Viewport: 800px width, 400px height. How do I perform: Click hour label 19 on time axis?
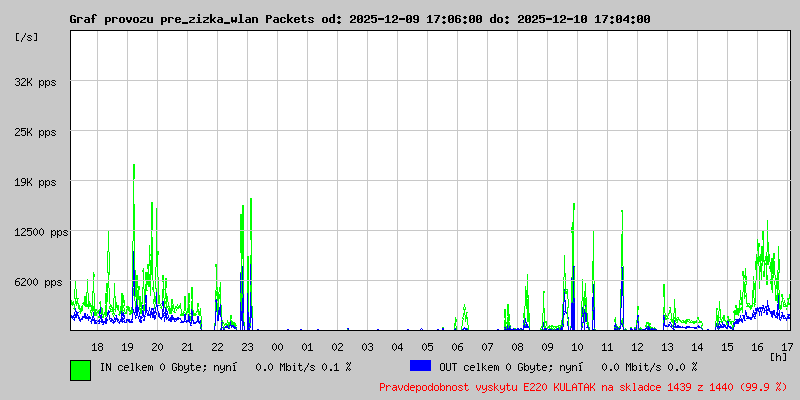pyautogui.click(x=128, y=347)
